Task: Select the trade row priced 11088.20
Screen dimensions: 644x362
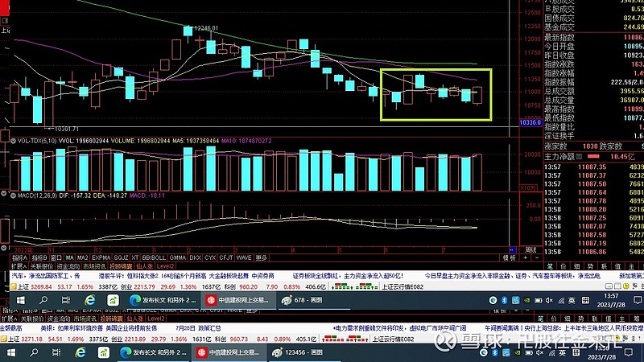Action: coord(594,209)
